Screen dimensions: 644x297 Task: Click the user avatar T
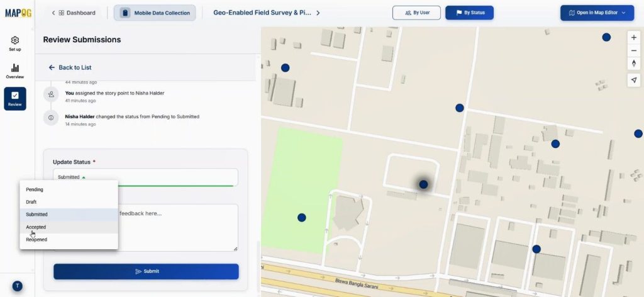[x=17, y=286]
